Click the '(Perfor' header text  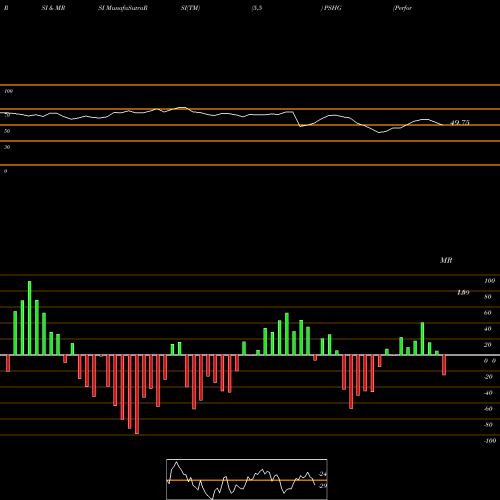tap(402, 8)
